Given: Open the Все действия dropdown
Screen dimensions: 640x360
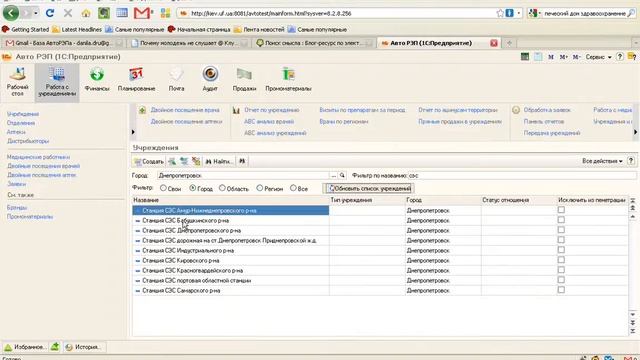Looking at the screenshot, I should [x=602, y=161].
